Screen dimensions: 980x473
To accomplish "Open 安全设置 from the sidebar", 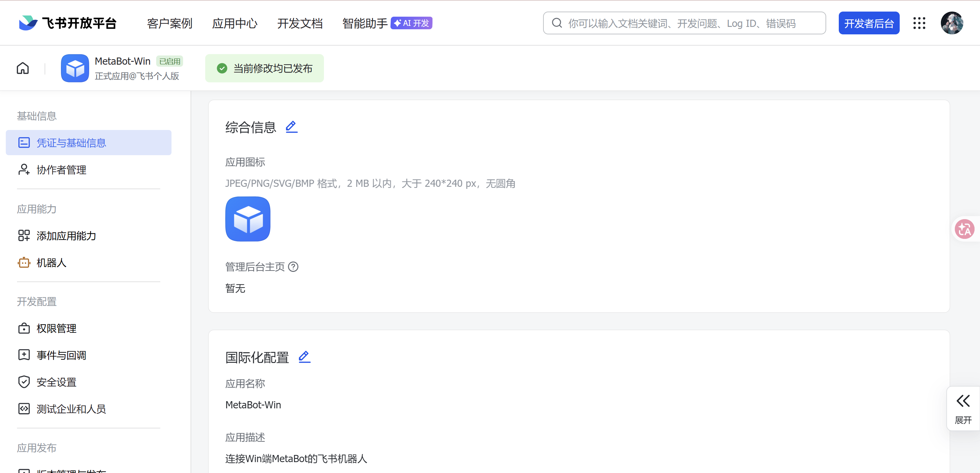I will click(56, 382).
